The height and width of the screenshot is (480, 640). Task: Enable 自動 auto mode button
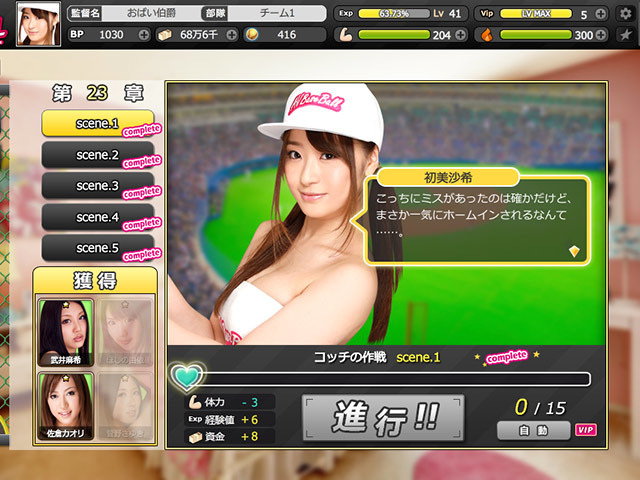[x=532, y=430]
